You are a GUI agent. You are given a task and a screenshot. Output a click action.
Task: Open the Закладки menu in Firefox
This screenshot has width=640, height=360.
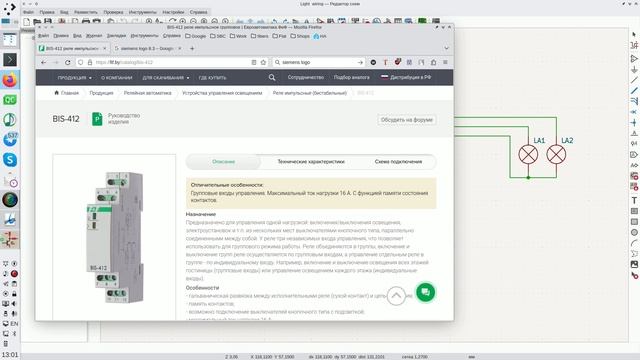(116, 36)
